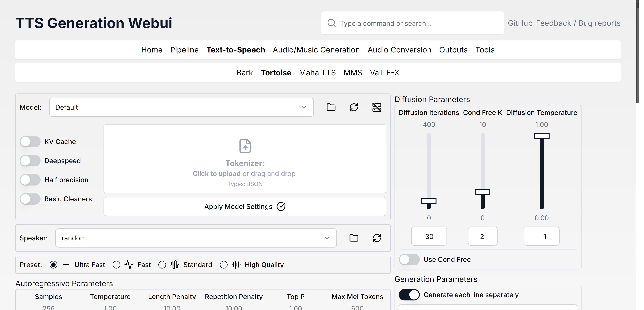Open the GitHub link
The height and width of the screenshot is (310, 644).
tap(520, 23)
